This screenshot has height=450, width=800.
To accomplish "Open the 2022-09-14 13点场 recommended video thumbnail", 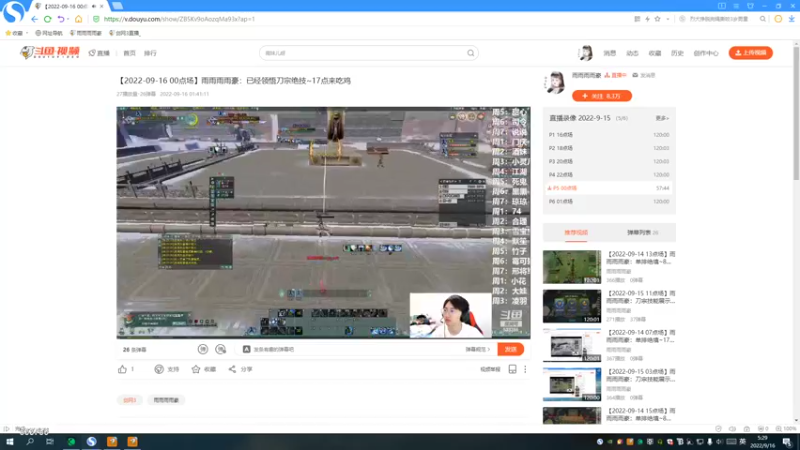I will pyautogui.click(x=572, y=267).
